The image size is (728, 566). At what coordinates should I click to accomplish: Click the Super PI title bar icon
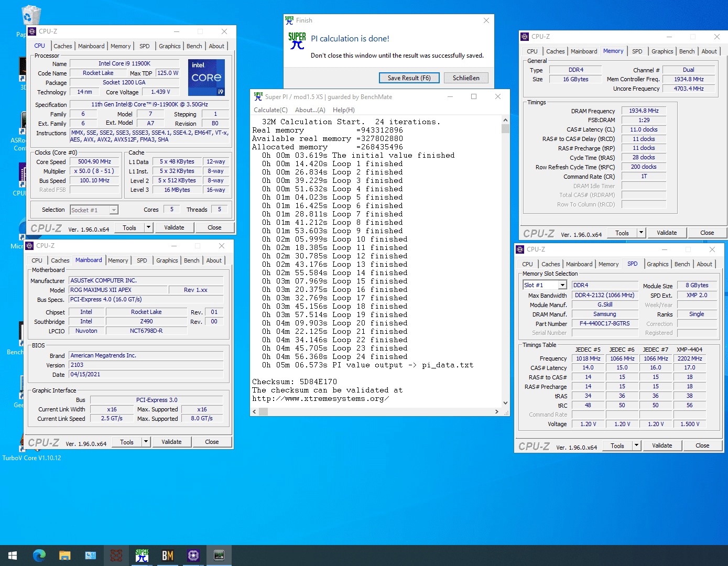258,96
